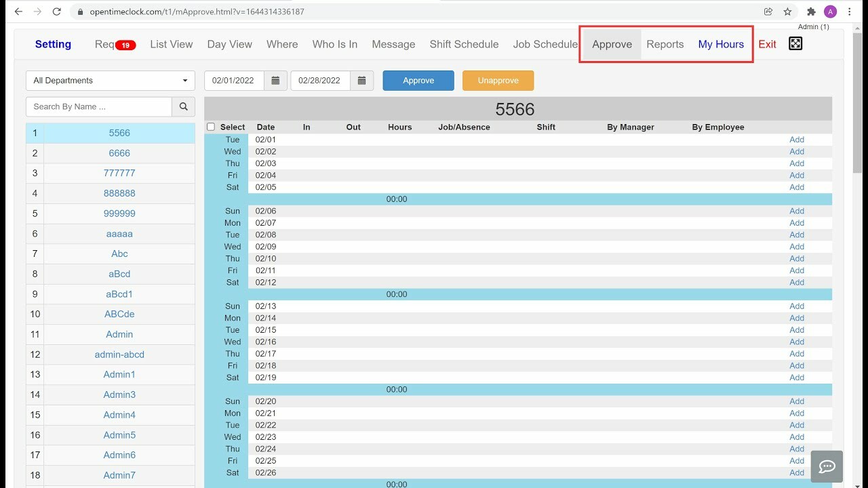Image resolution: width=868 pixels, height=488 pixels.
Task: Click the Chrome profile avatar
Action: tap(829, 12)
